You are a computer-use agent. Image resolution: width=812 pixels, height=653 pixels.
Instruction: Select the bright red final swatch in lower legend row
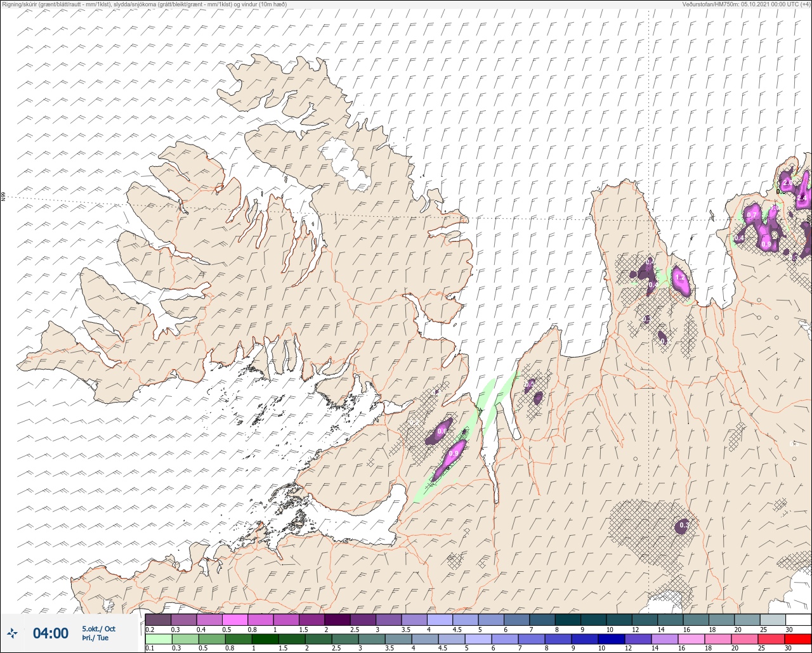pos(798,638)
